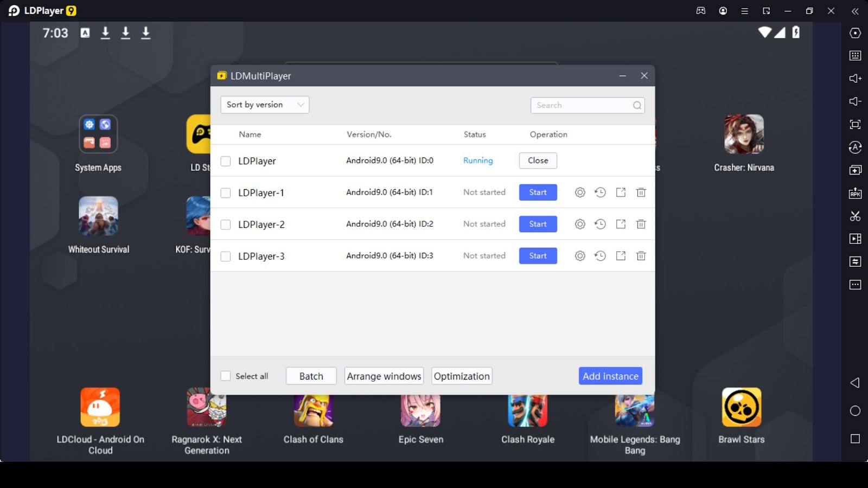Start the LDPlayer-3 instance
The width and height of the screenshot is (868, 488).
(538, 256)
